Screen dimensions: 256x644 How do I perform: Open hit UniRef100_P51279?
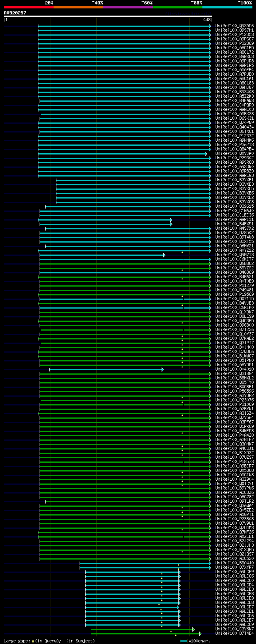234,285
